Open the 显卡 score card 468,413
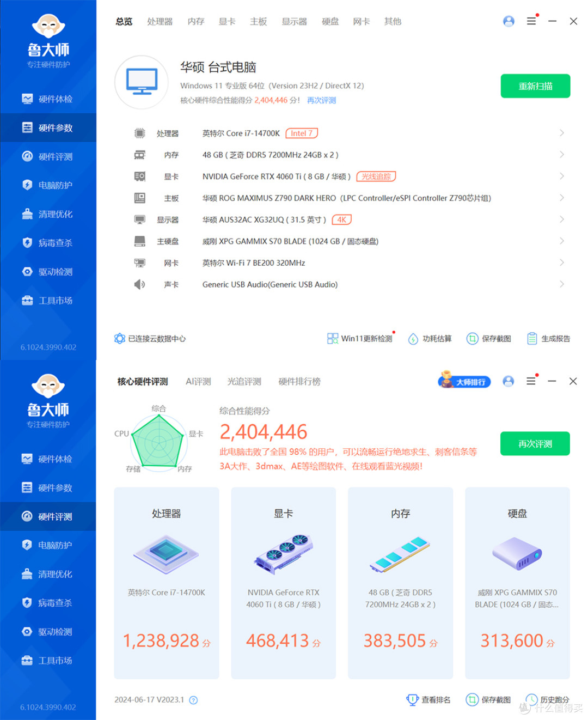 284,583
